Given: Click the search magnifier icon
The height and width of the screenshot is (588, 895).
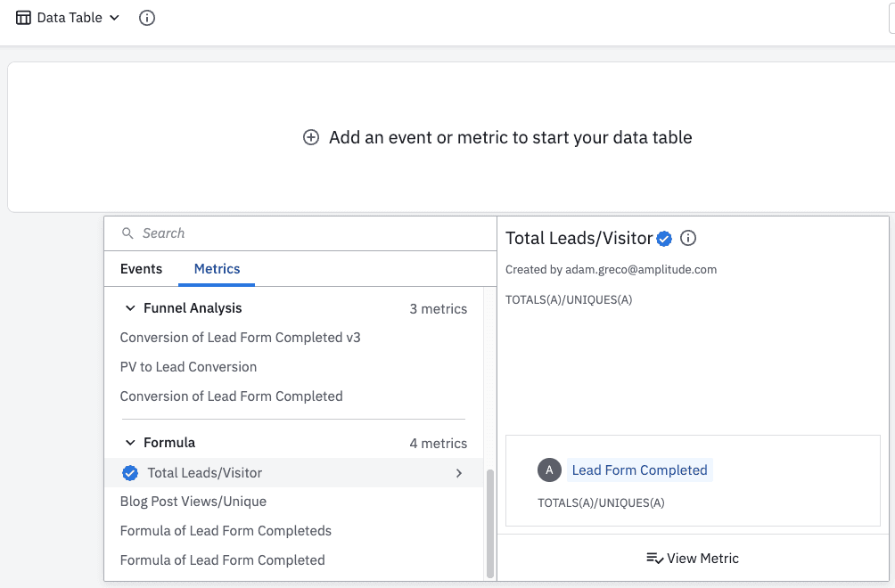Looking at the screenshot, I should coord(127,233).
